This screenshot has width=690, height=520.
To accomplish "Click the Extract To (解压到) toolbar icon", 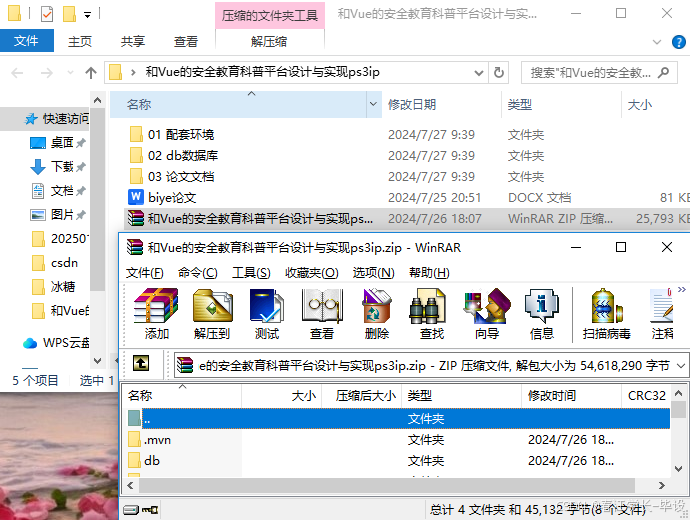I will (x=212, y=313).
